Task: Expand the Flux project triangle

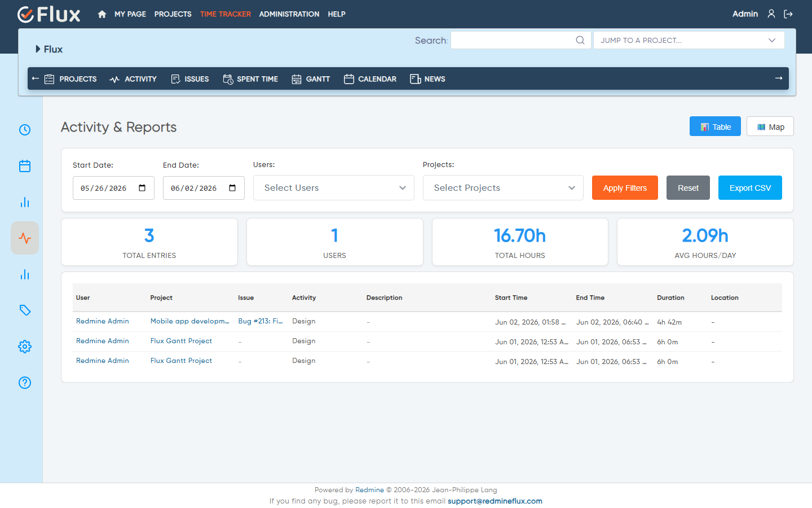Action: tap(38, 49)
